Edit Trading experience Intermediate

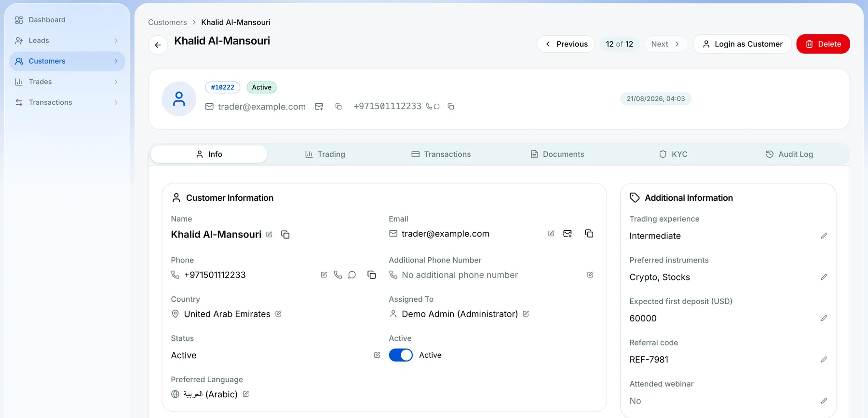coord(824,236)
